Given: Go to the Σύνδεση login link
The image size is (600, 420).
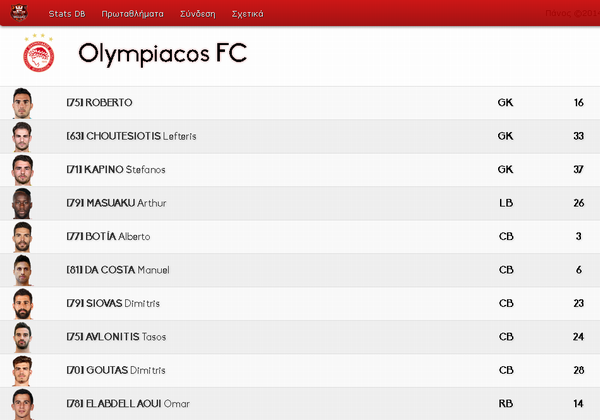Looking at the screenshot, I should (198, 14).
